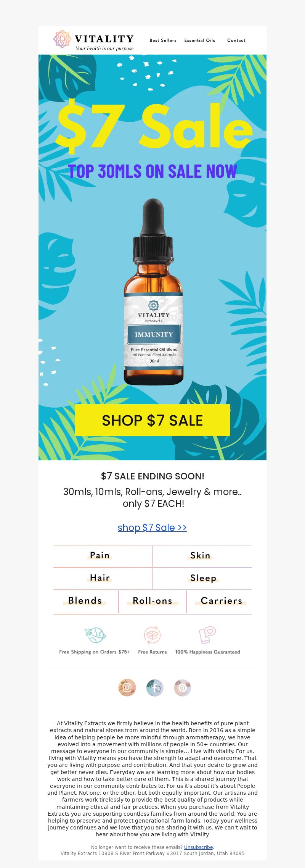
Task: Click the yellow SHOP $7 SALE button
Action: [152, 420]
